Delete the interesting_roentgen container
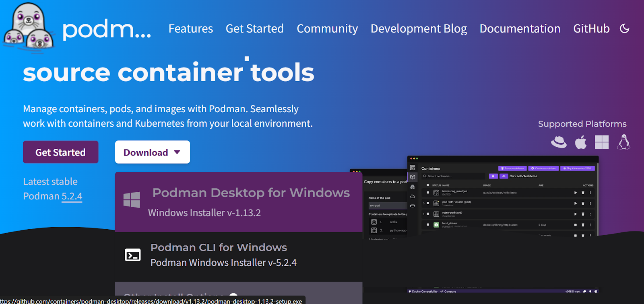Viewport: 644px width, 304px height. click(x=583, y=193)
